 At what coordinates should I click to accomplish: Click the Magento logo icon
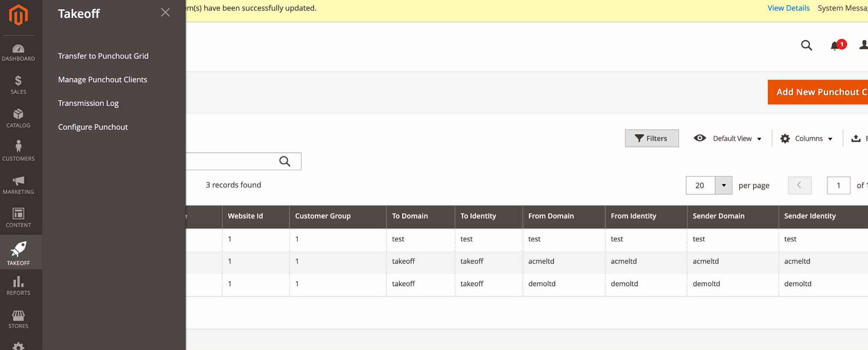(x=18, y=15)
